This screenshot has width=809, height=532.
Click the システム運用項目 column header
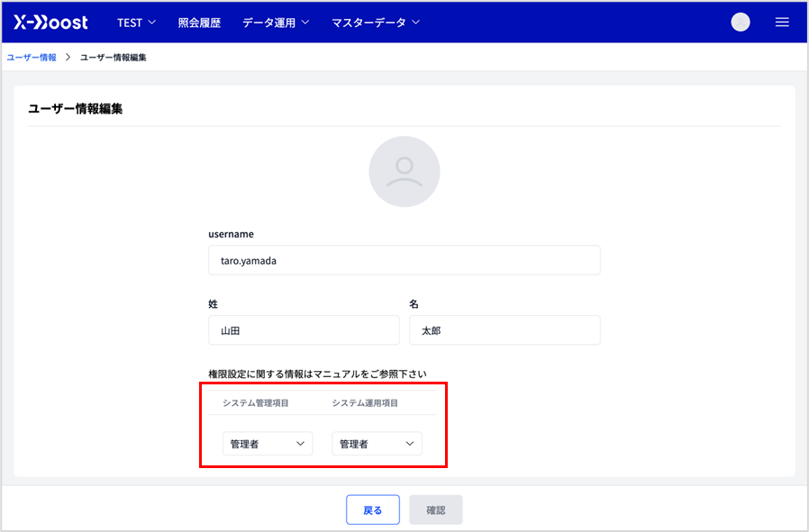365,403
